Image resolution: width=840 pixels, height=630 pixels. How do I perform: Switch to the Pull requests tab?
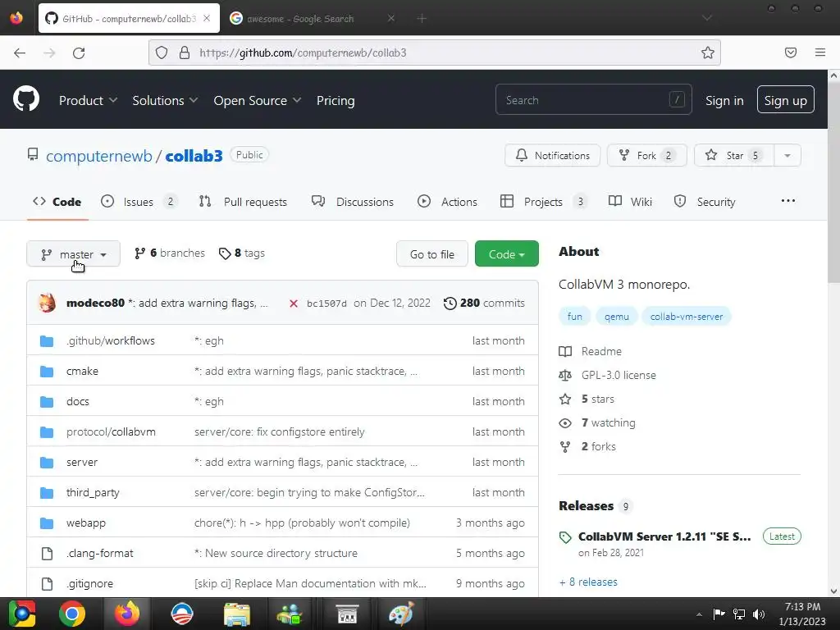click(x=243, y=202)
